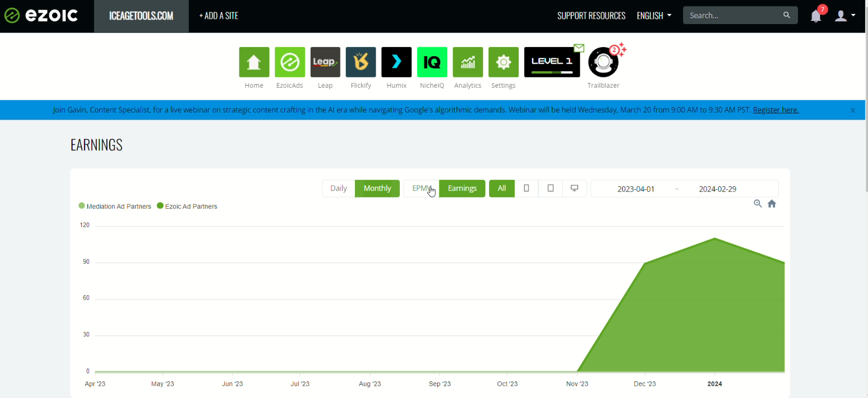This screenshot has width=868, height=398.
Task: Reset chart with the home icon
Action: tap(772, 203)
